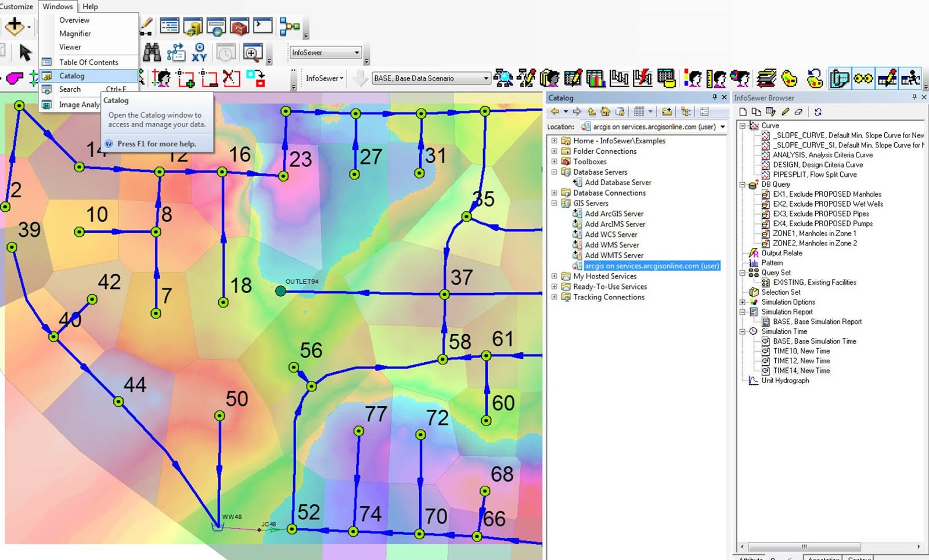
Task: Expand the Simulation Options node
Action: pos(742,302)
